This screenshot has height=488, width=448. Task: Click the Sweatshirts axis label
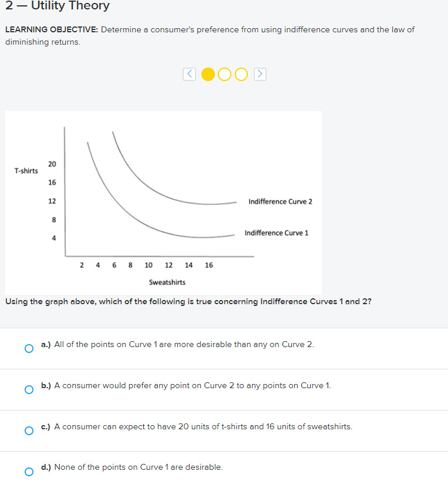point(167,282)
